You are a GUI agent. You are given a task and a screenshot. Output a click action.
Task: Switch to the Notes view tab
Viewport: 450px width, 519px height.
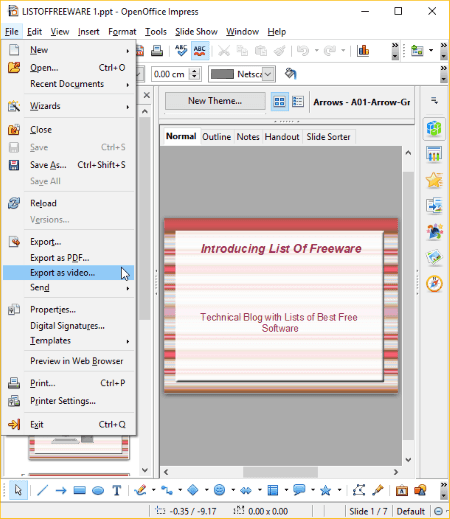click(248, 137)
